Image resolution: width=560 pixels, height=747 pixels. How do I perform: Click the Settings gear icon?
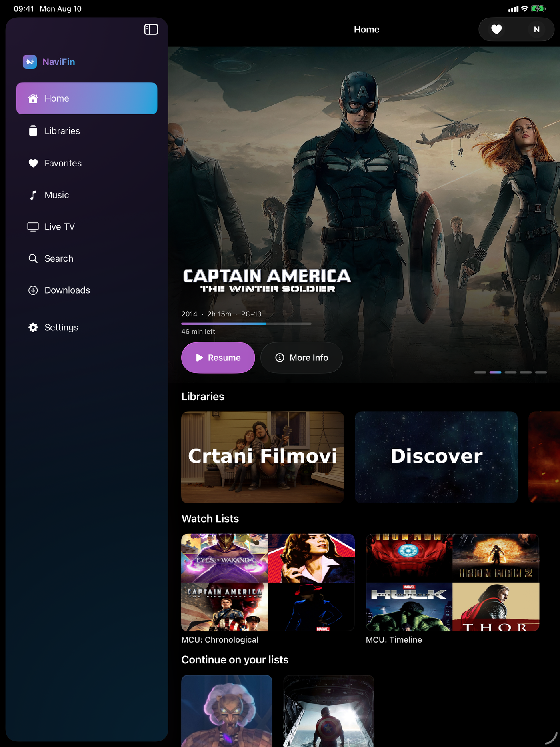(x=33, y=328)
